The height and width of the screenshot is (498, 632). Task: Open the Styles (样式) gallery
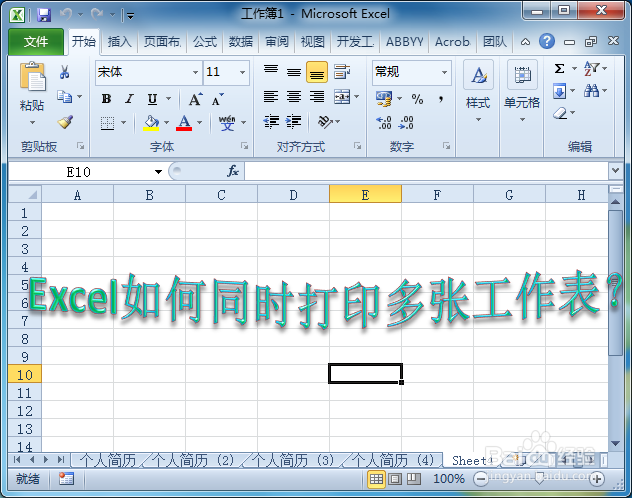tap(478, 92)
